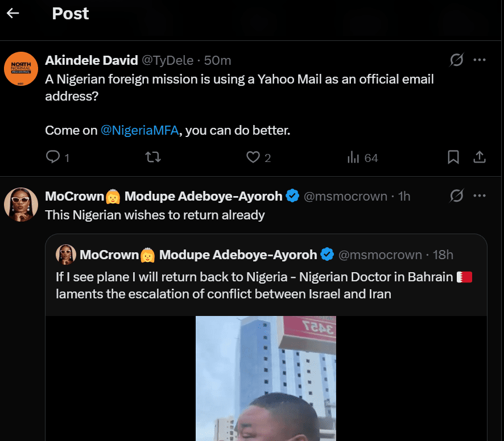This screenshot has width=504, height=441.
Task: Open more options menu on MoCrown's post
Action: pos(480,196)
